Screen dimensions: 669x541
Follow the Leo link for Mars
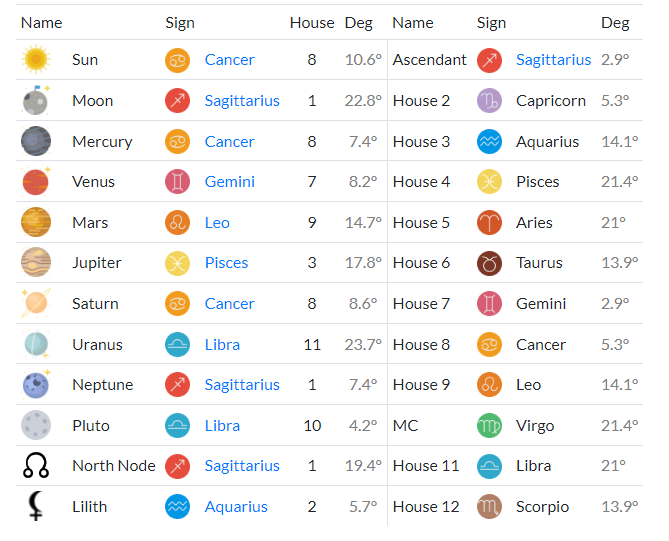[217, 223]
